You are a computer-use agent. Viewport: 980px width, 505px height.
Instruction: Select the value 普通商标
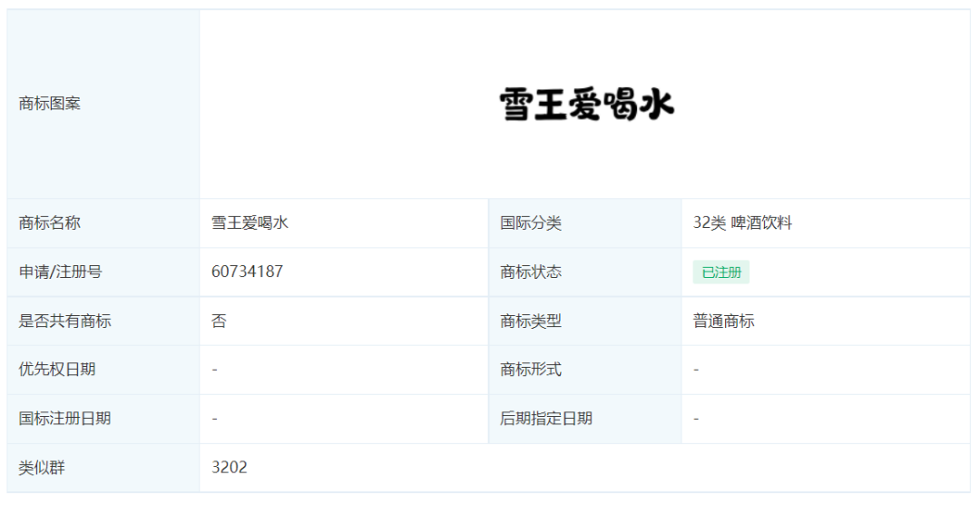coord(723,321)
